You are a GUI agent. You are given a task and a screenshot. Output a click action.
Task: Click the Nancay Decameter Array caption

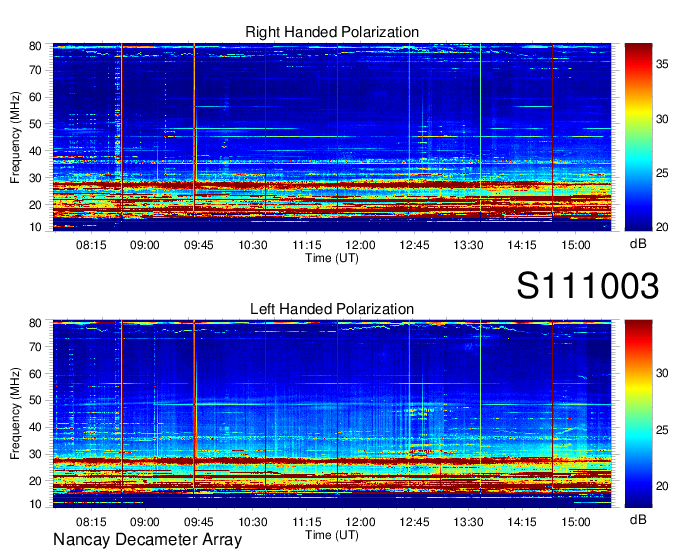(147, 540)
